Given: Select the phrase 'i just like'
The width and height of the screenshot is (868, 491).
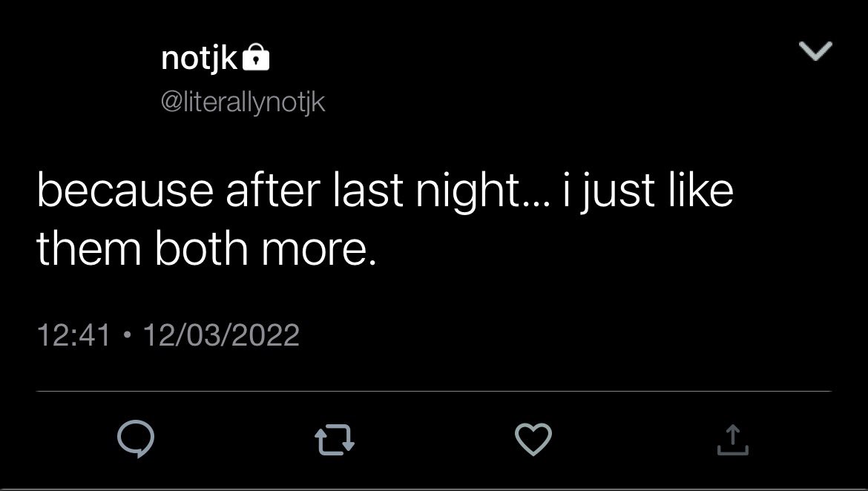Looking at the screenshot, I should tap(648, 191).
